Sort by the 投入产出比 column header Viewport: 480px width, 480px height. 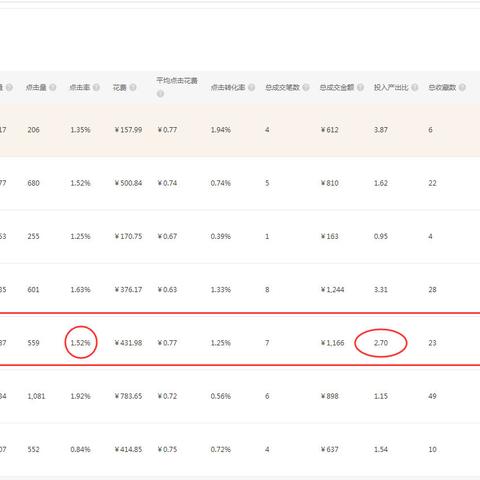(x=391, y=87)
